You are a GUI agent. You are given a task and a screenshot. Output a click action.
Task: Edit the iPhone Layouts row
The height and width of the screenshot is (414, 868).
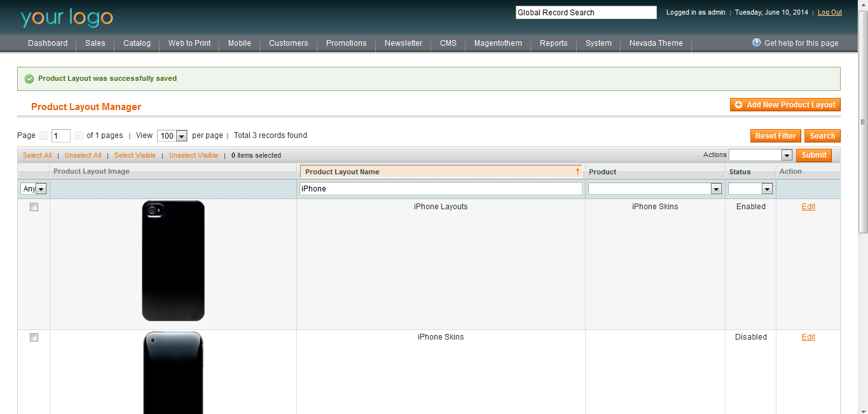(x=808, y=207)
